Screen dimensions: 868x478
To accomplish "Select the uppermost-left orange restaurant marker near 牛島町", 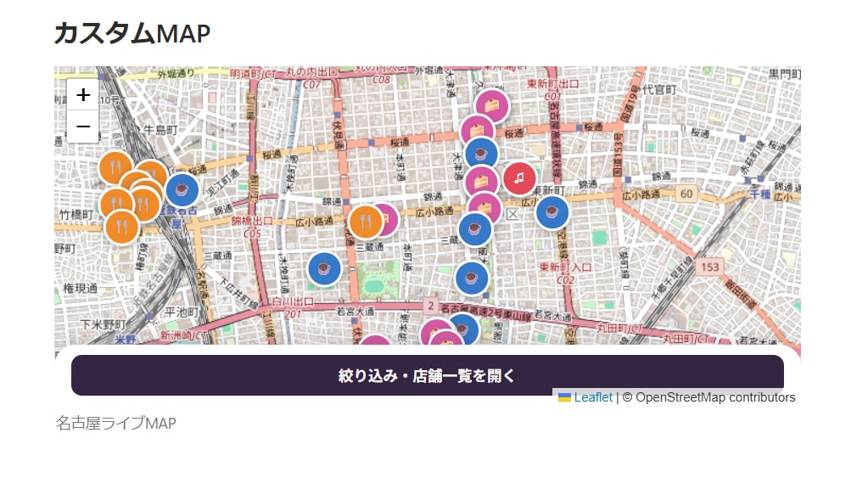I will click(x=115, y=166).
